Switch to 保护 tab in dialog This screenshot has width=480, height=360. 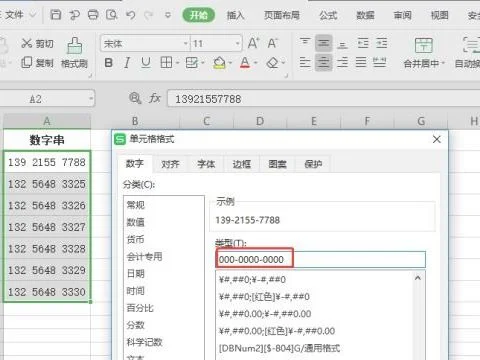pos(313,164)
